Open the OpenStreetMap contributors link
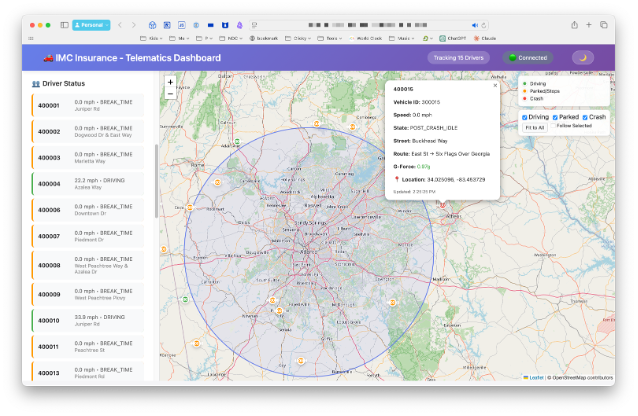 pos(582,378)
